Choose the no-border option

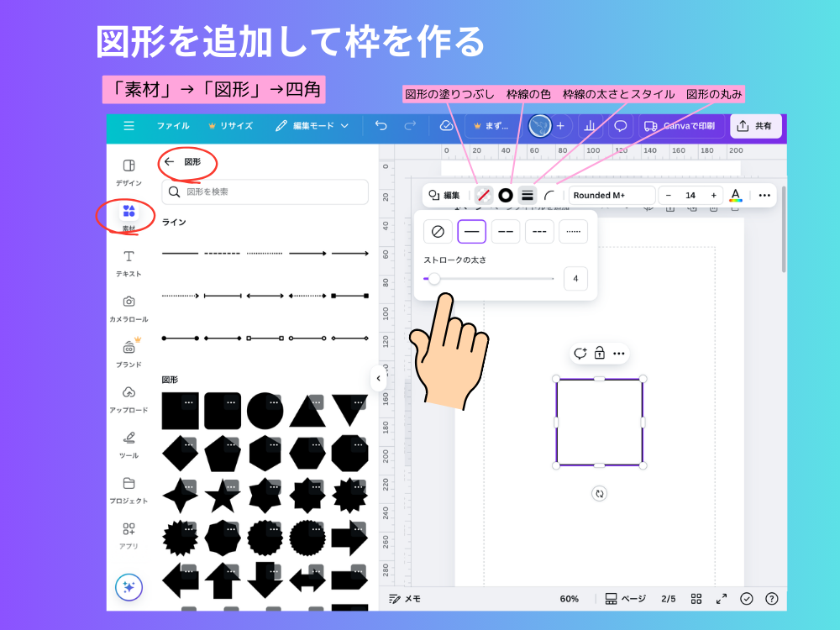pos(438,231)
